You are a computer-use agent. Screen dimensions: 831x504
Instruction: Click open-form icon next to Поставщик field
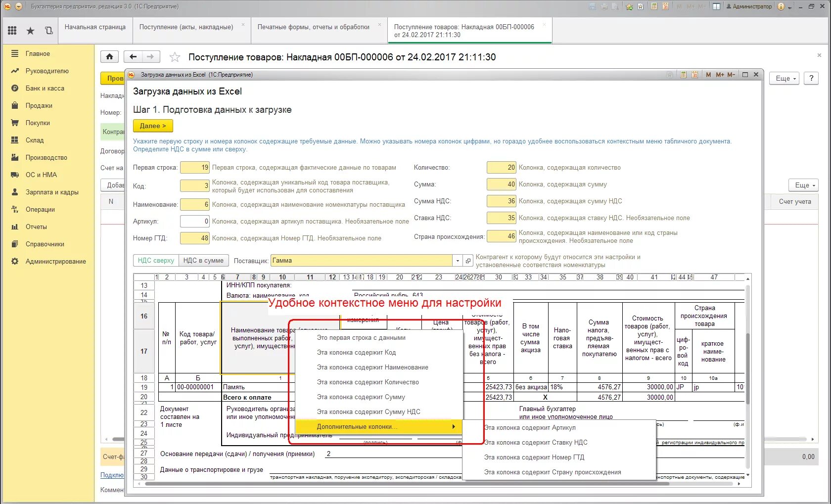pyautogui.click(x=468, y=261)
